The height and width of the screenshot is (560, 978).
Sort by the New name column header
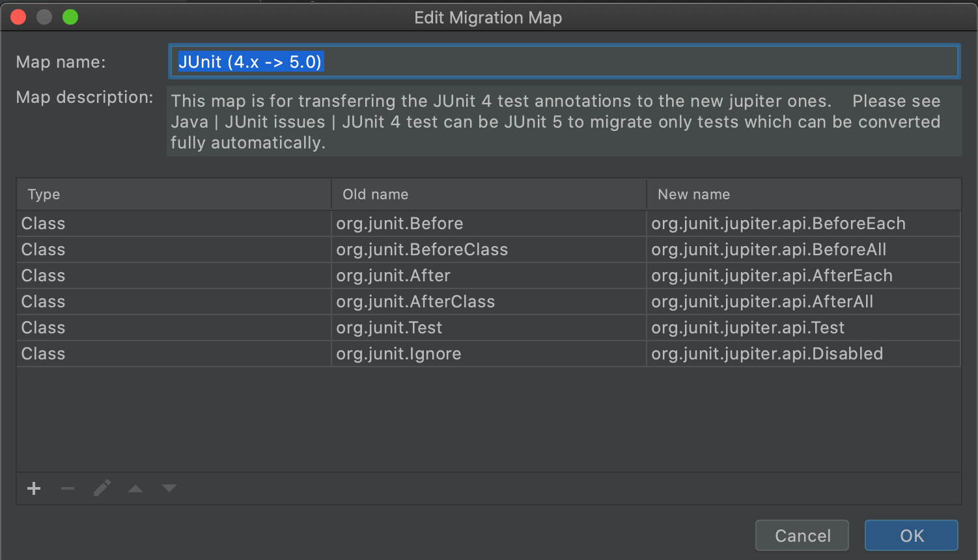pyautogui.click(x=803, y=194)
